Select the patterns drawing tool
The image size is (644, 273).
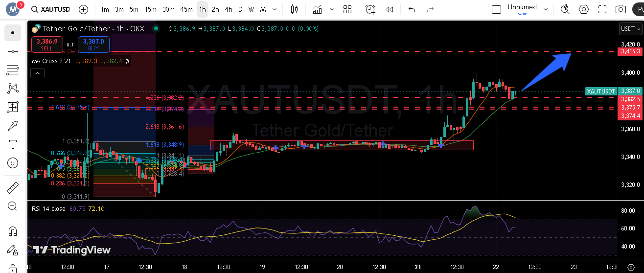(x=13, y=89)
